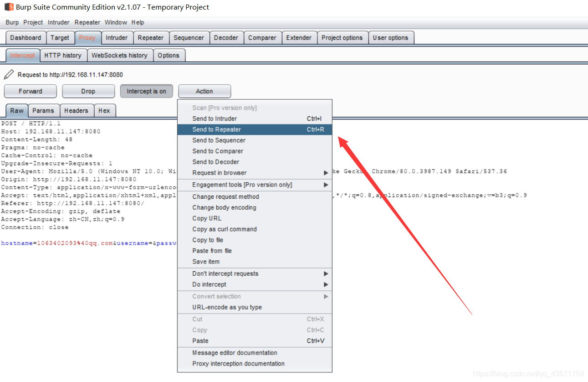Expand the Don't intercept requests submenu arrow
The image size is (588, 382).
tap(326, 274)
